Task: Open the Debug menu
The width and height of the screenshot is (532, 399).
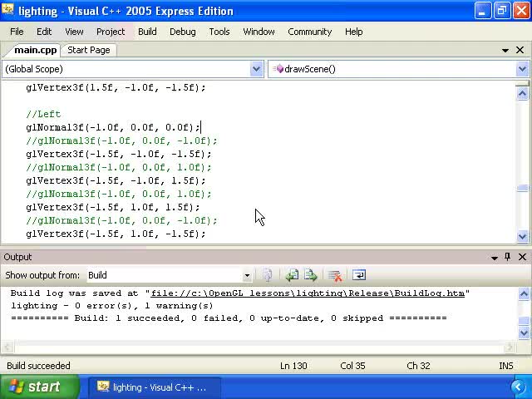Action: (x=183, y=32)
